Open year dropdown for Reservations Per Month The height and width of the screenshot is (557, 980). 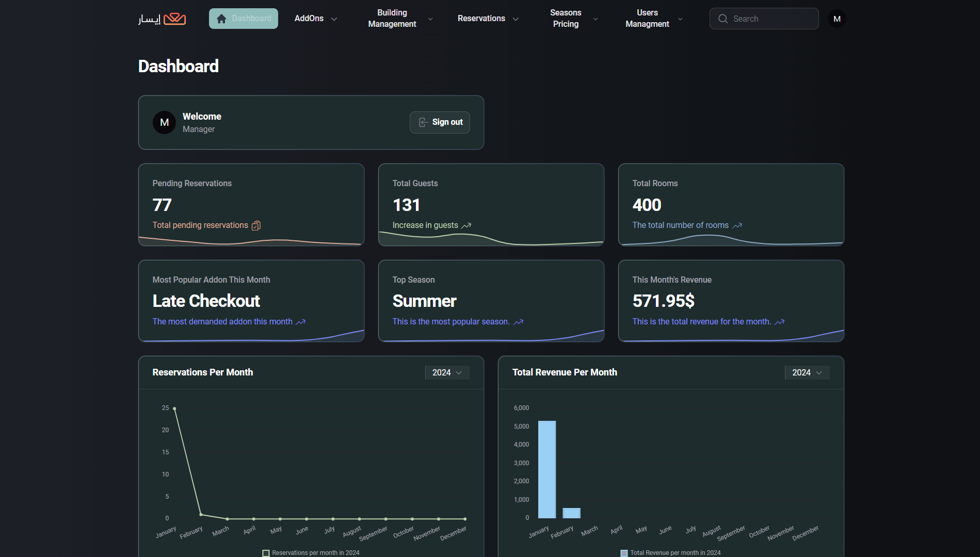(447, 372)
